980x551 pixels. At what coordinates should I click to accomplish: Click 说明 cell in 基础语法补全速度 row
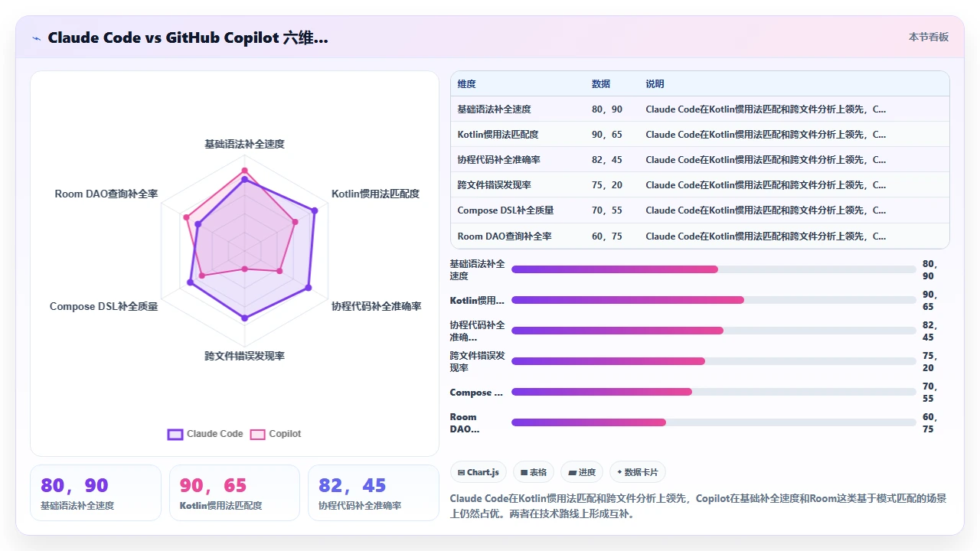pyautogui.click(x=766, y=109)
